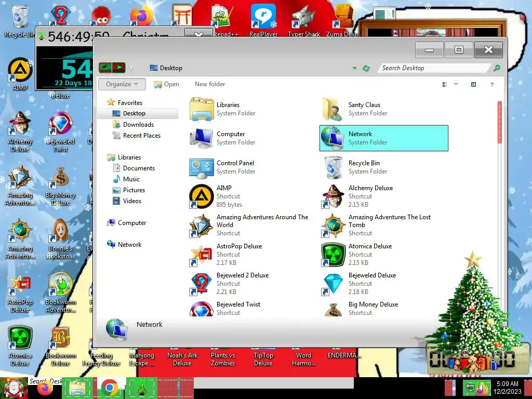The image size is (532, 399).
Task: Select Libraries in the navigation pane
Action: click(124, 157)
